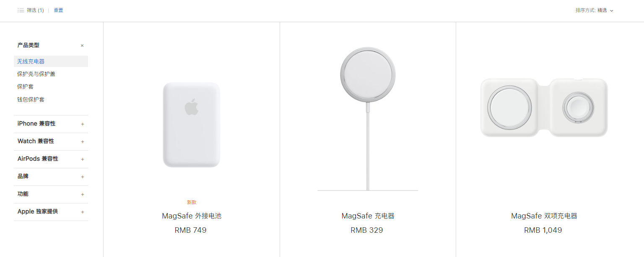Deselect the 无线充电器 filter option
This screenshot has height=257, width=644.
pyautogui.click(x=51, y=62)
